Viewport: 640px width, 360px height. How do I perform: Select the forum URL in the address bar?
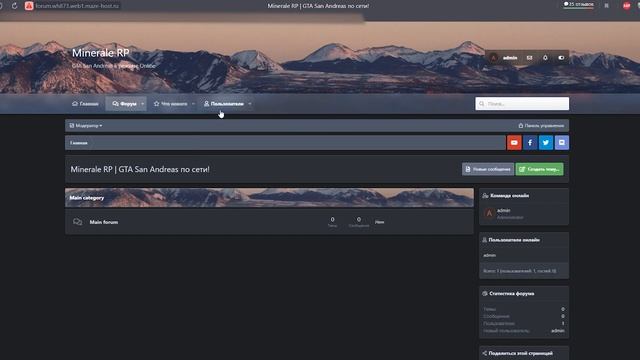pyautogui.click(x=77, y=6)
